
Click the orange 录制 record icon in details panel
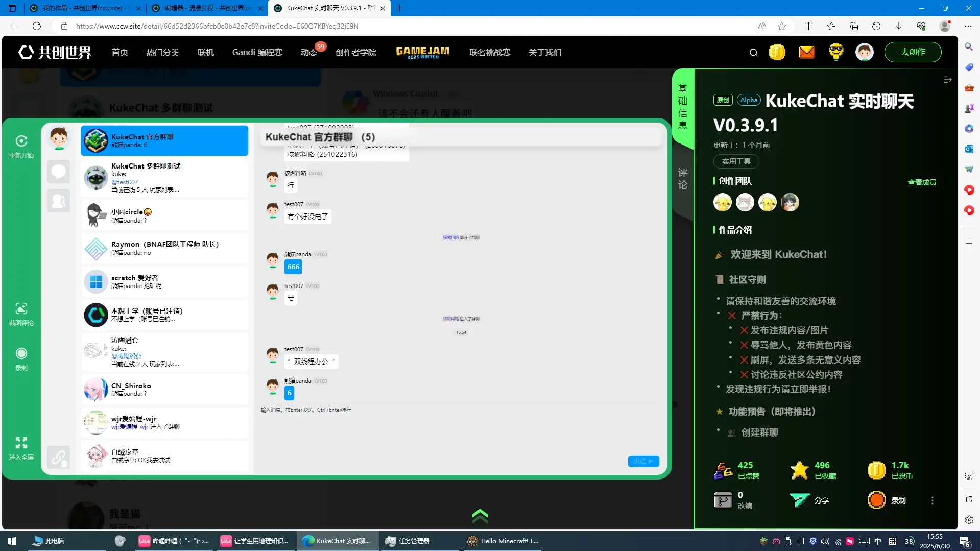pos(877,500)
